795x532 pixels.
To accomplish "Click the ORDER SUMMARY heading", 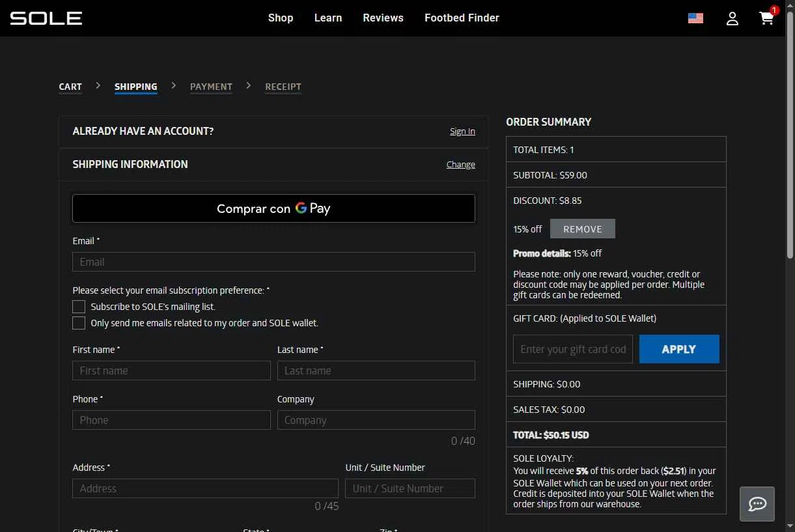I will point(549,122).
